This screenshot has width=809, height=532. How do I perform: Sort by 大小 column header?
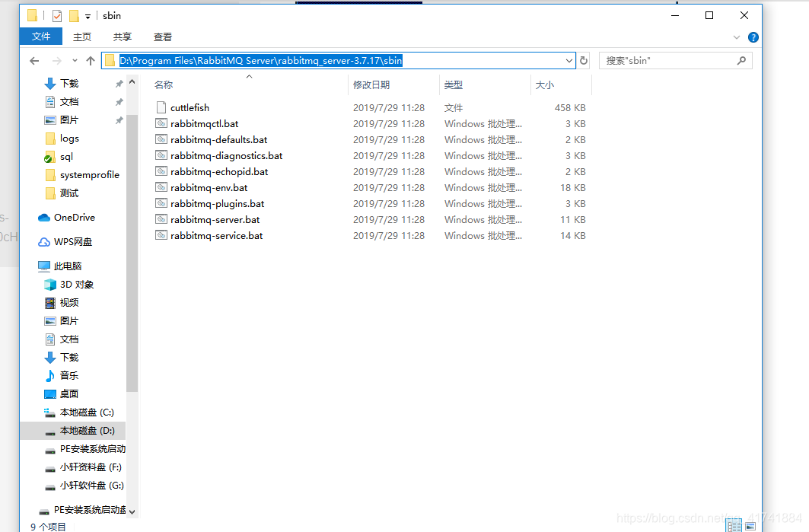(544, 85)
